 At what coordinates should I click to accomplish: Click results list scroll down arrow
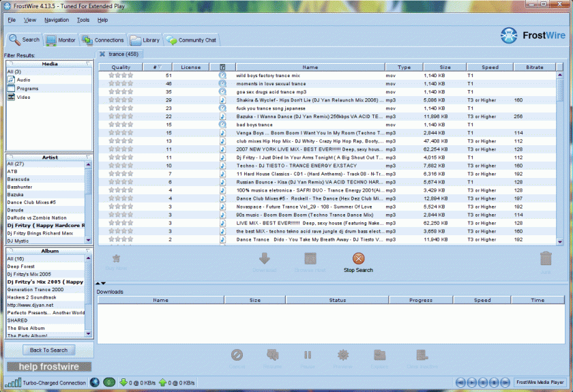(x=560, y=241)
